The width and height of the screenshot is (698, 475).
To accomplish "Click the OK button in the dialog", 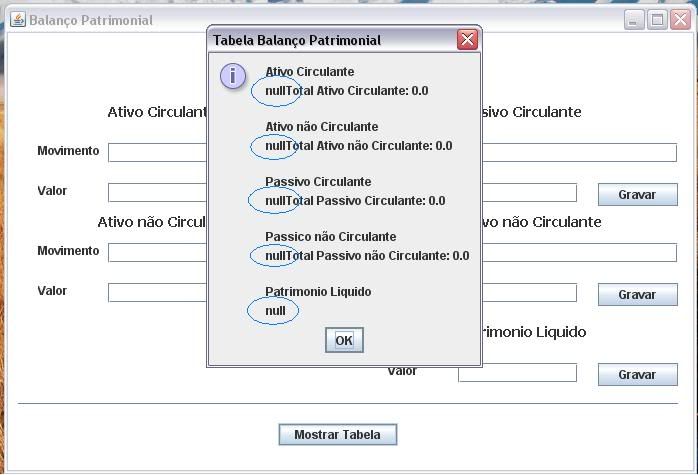I will pyautogui.click(x=344, y=340).
